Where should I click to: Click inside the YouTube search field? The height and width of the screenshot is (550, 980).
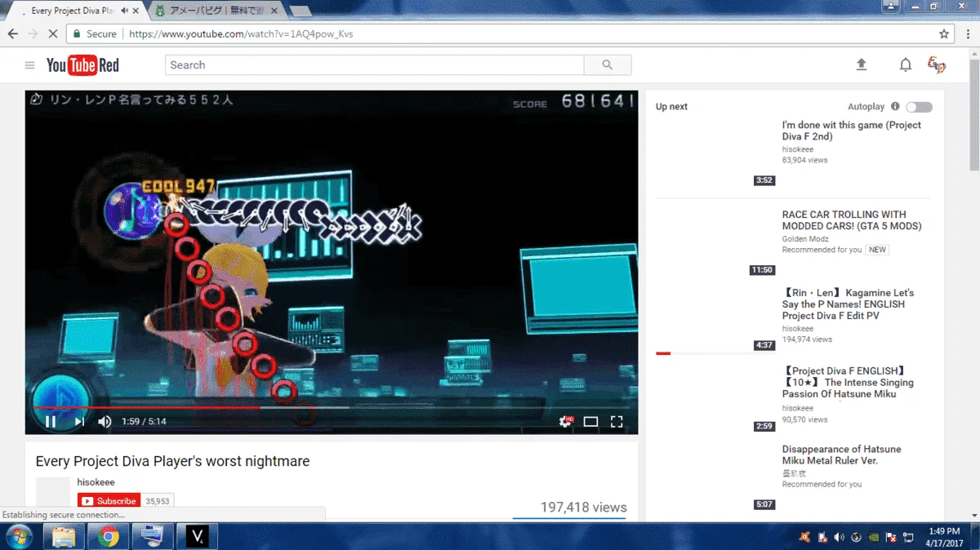pyautogui.click(x=375, y=65)
